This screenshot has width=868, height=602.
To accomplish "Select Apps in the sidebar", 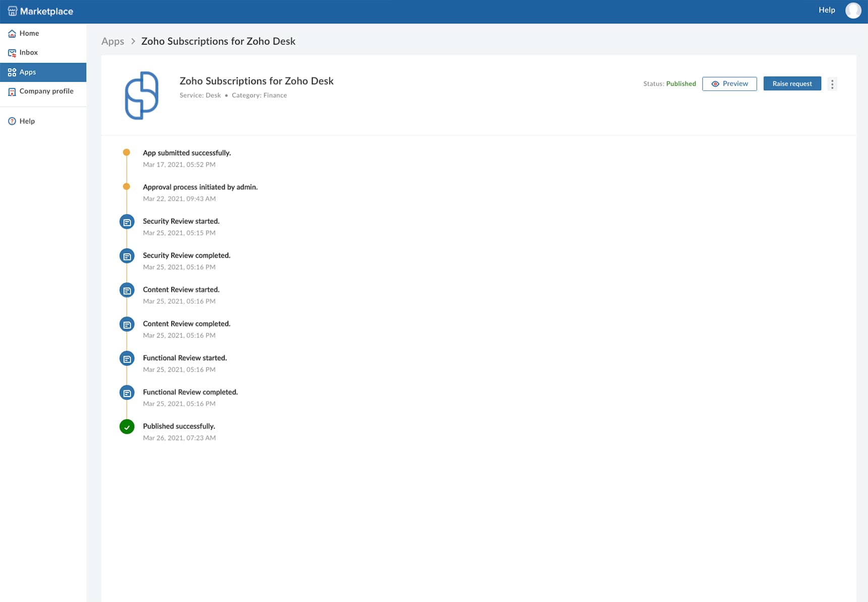I will pyautogui.click(x=43, y=72).
